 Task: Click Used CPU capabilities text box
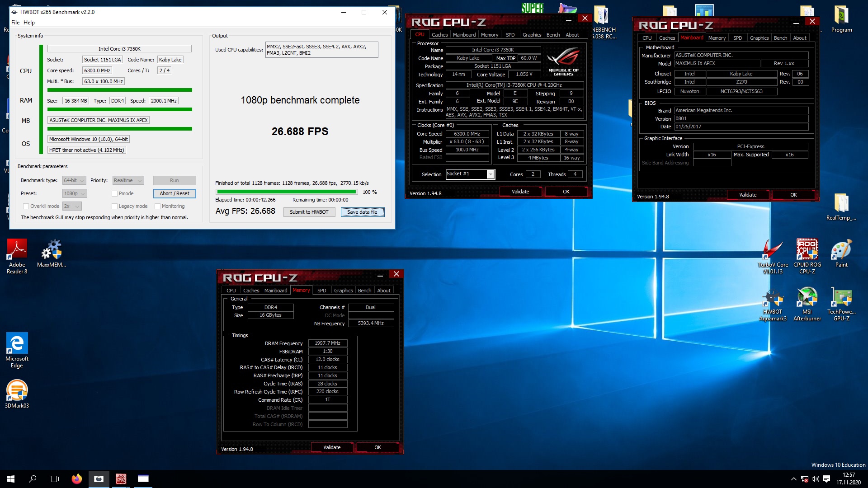(x=321, y=50)
